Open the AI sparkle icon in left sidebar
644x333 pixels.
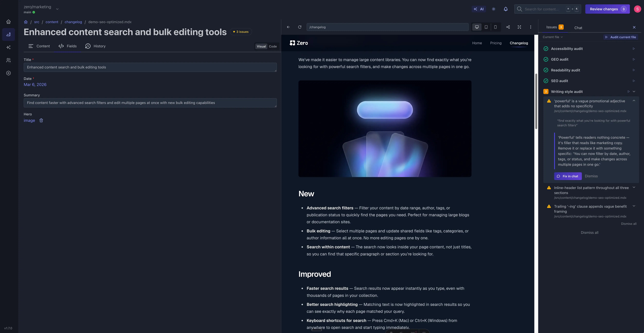(x=8, y=47)
